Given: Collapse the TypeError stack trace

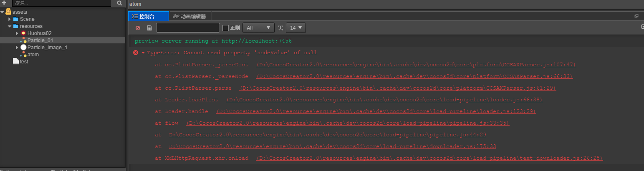Looking at the screenshot, I should coord(143,53).
